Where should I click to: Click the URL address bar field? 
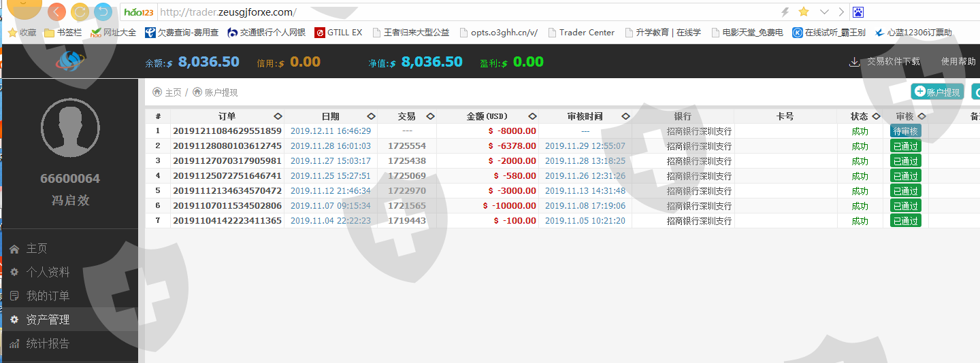click(463, 12)
